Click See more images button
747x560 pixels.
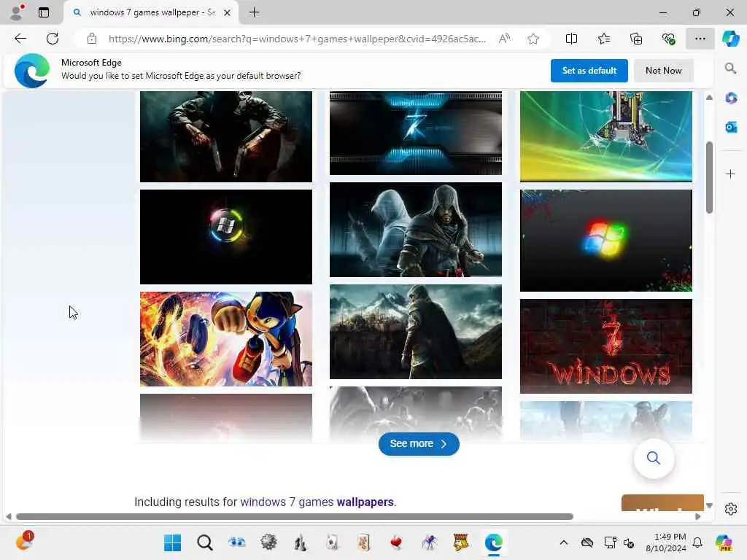click(419, 444)
